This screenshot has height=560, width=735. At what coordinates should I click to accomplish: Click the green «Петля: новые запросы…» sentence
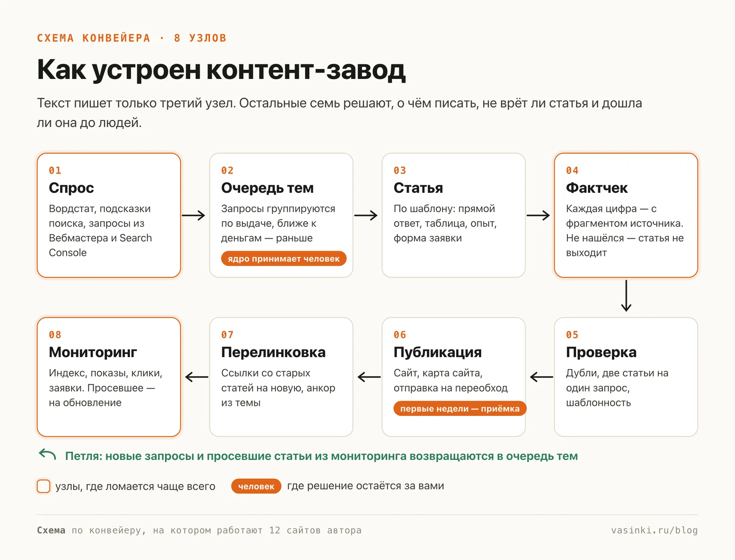pos(322,456)
